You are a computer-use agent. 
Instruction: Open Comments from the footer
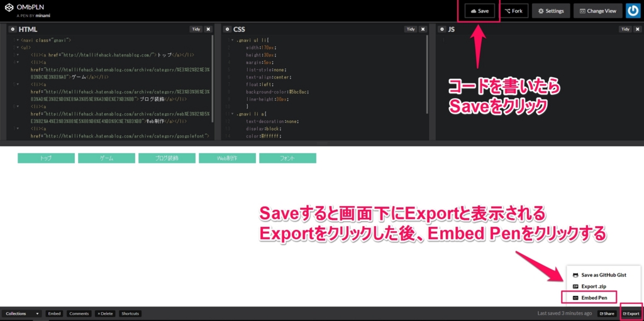click(x=79, y=313)
